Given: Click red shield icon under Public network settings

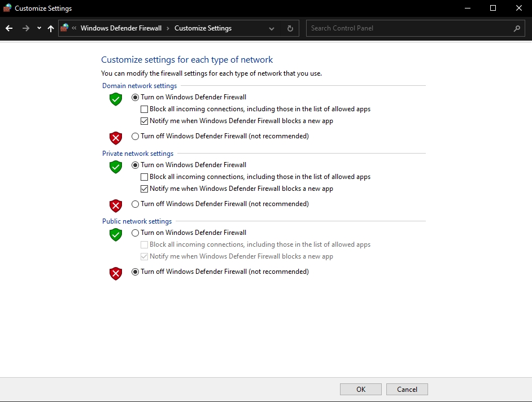Looking at the screenshot, I should click(116, 274).
